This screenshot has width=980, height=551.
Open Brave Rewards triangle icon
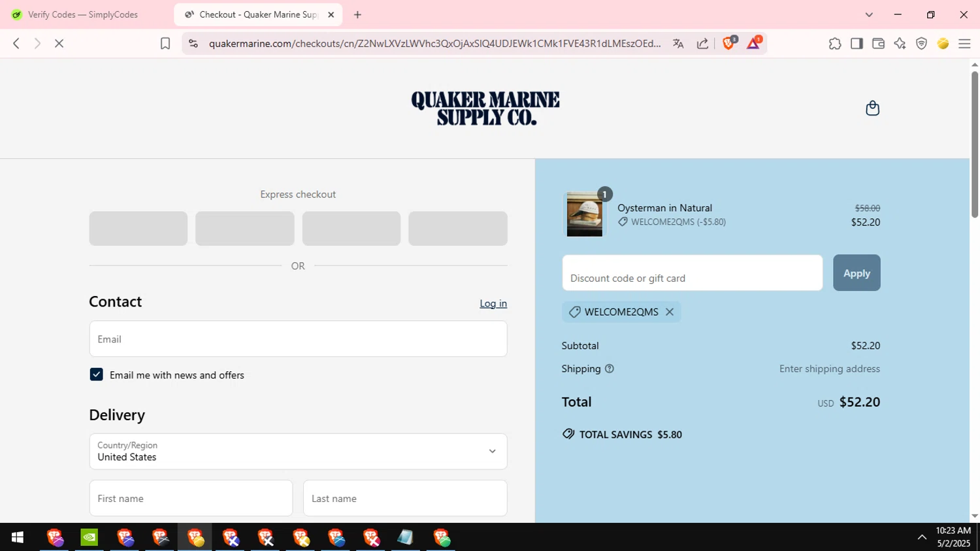pos(753,43)
